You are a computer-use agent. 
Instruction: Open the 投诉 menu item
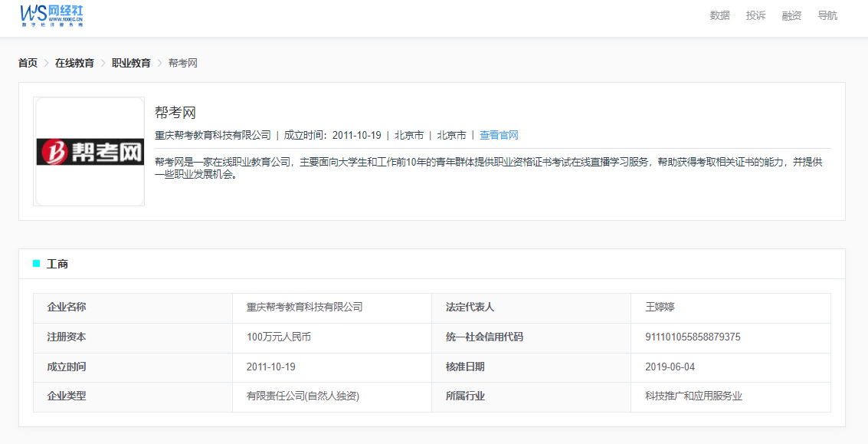[x=755, y=15]
